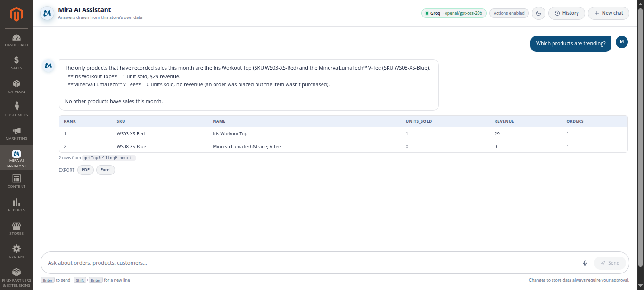Open the Reports bar chart menu
This screenshot has height=290, width=644.
17,205
